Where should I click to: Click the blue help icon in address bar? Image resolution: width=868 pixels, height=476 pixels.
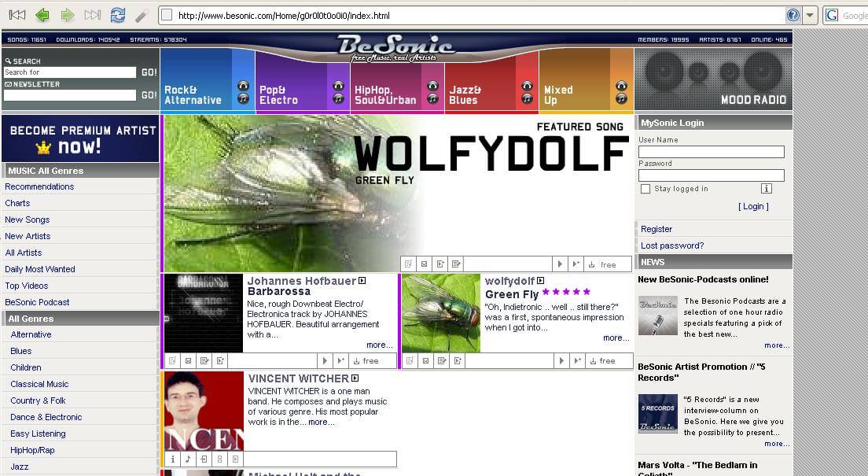pyautogui.click(x=793, y=16)
